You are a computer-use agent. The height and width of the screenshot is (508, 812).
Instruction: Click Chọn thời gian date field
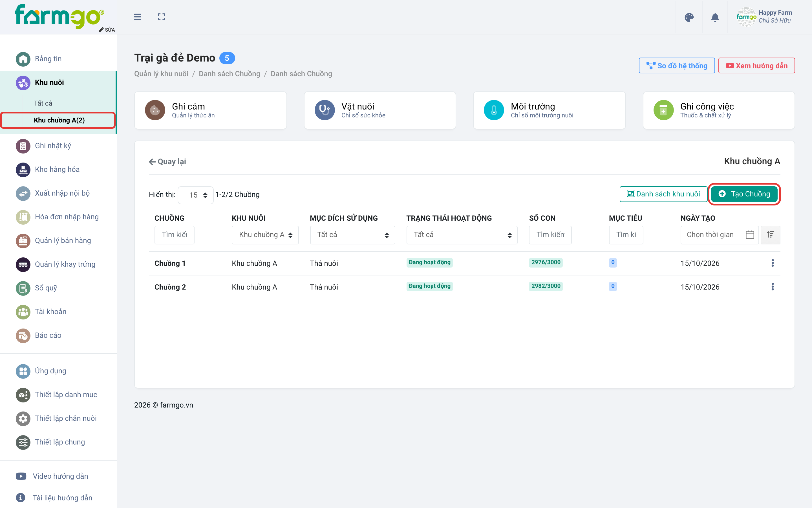720,235
